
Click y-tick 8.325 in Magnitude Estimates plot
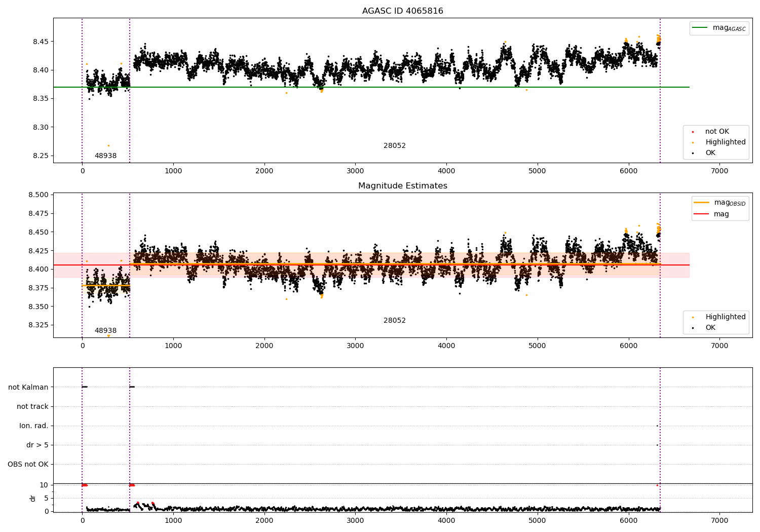(x=39, y=325)
